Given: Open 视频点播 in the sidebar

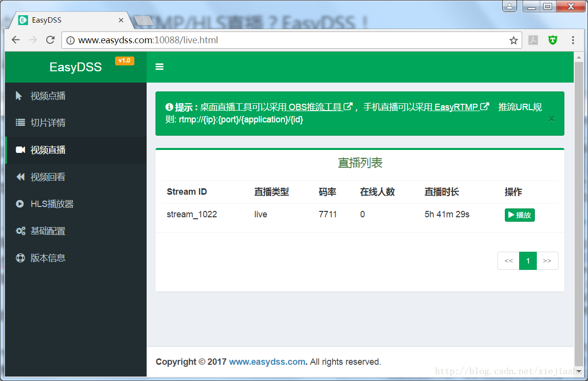Looking at the screenshot, I should pos(76,96).
